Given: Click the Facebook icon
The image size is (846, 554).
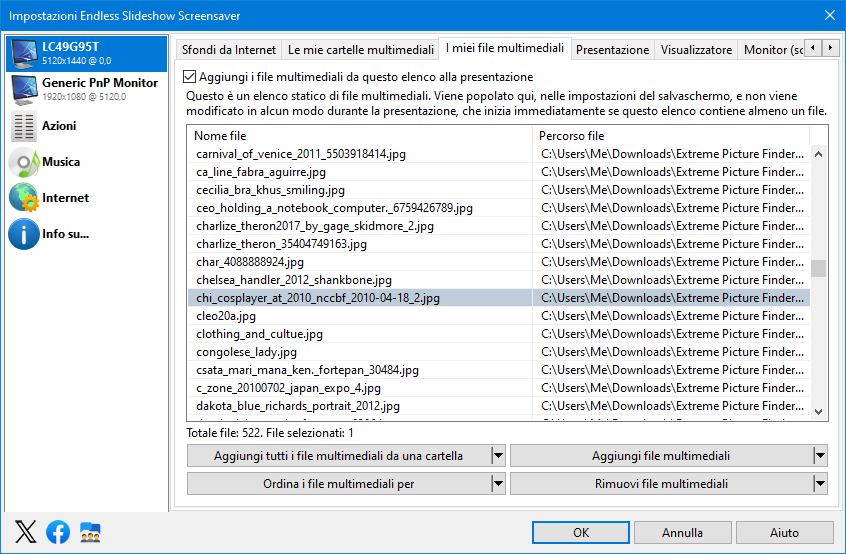Looking at the screenshot, I should coord(58,532).
